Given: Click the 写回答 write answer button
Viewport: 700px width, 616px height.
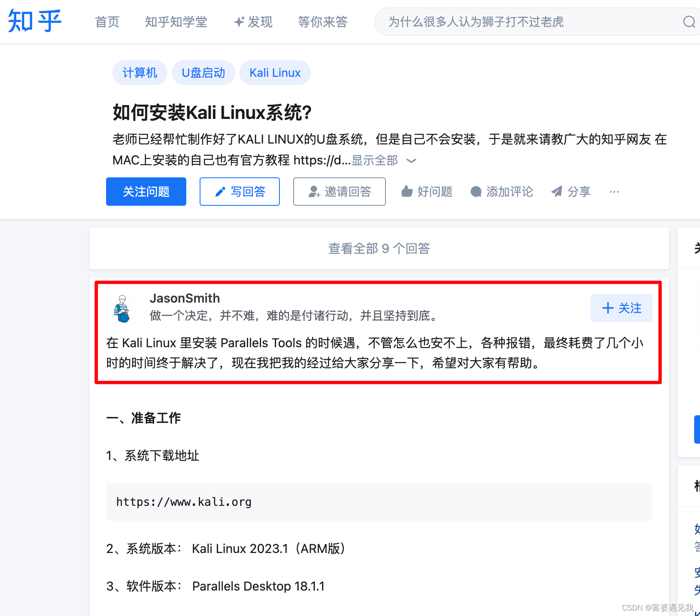Looking at the screenshot, I should pos(240,192).
